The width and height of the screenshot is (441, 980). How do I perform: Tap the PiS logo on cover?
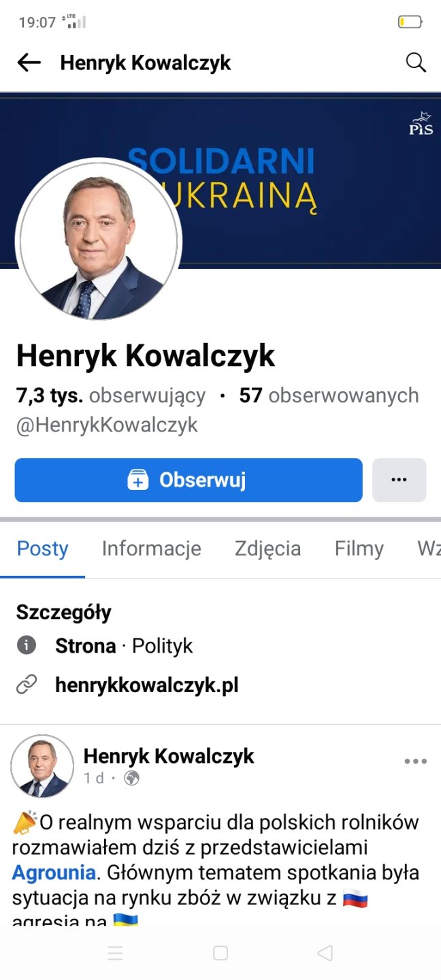click(421, 123)
